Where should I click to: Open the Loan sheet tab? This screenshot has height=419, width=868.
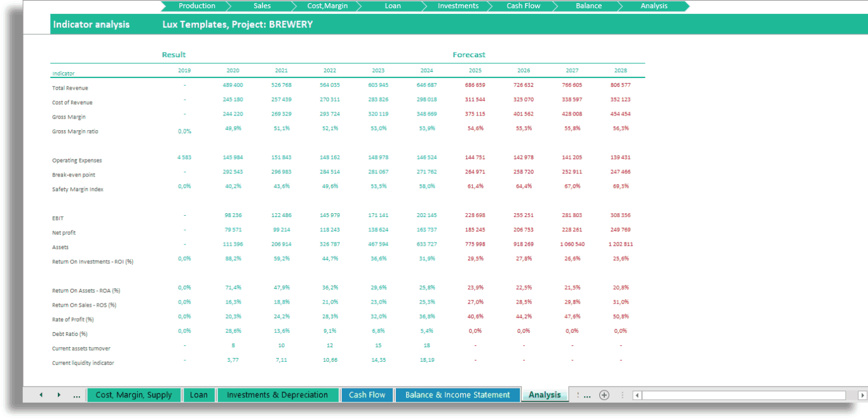pos(199,394)
